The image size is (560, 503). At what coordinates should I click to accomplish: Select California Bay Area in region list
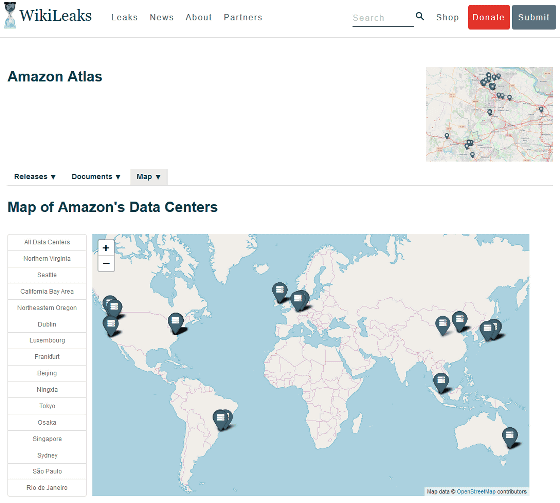tap(47, 292)
